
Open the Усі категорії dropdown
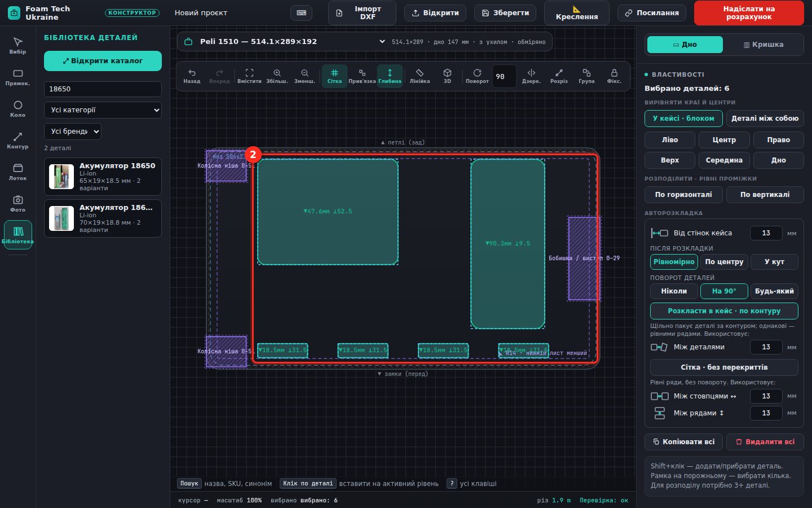103,110
